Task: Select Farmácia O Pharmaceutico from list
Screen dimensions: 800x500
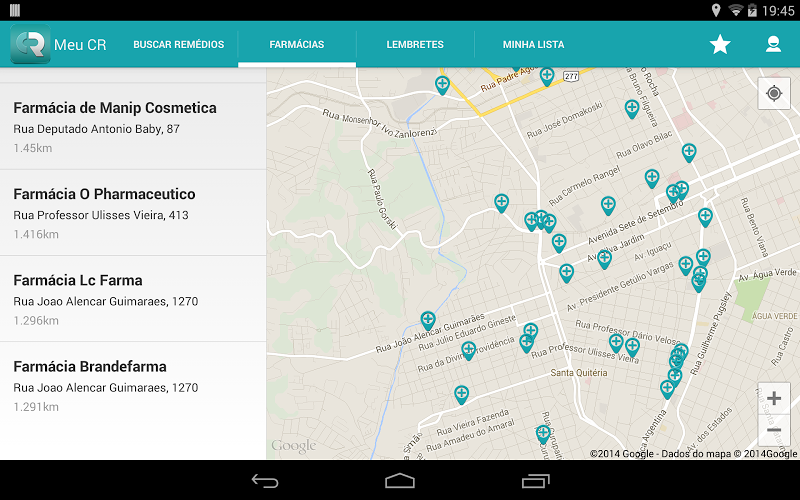Action: coord(133,213)
